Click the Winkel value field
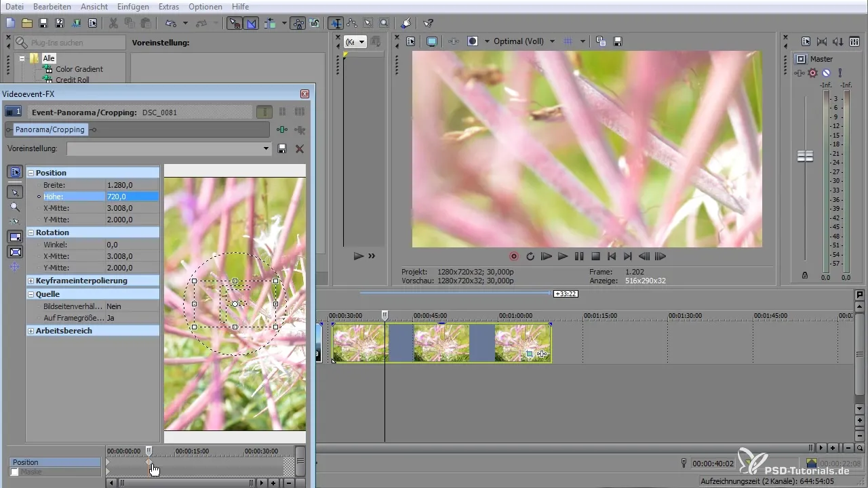 tap(132, 245)
